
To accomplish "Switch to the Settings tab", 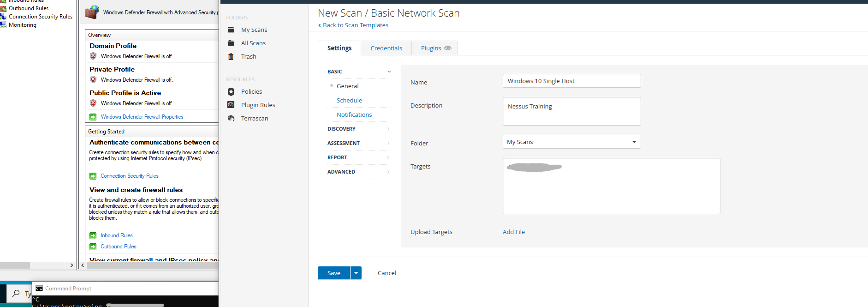I will pos(339,48).
